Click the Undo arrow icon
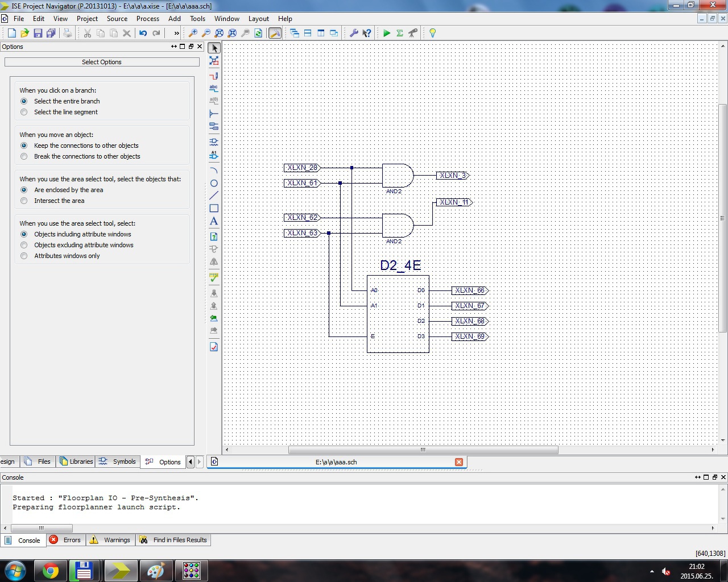This screenshot has height=582, width=728. (x=143, y=33)
